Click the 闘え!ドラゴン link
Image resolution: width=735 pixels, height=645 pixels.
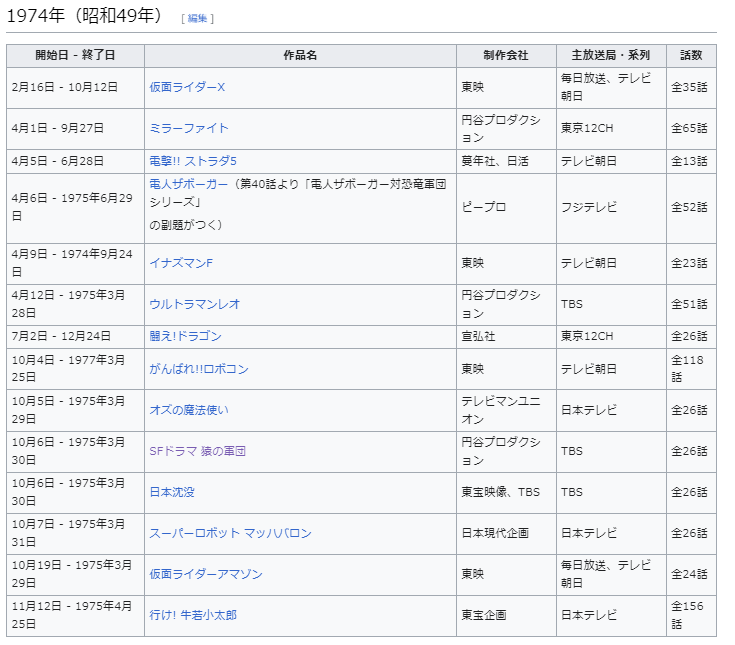click(185, 336)
